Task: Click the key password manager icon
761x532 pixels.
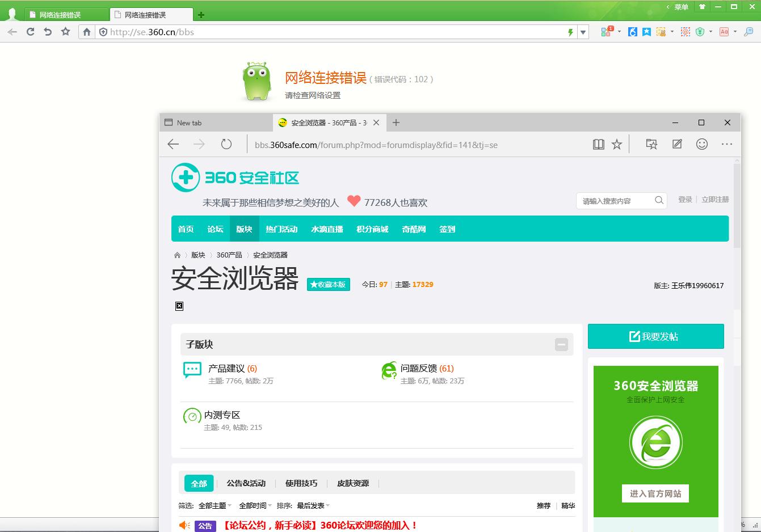Action: (749, 32)
